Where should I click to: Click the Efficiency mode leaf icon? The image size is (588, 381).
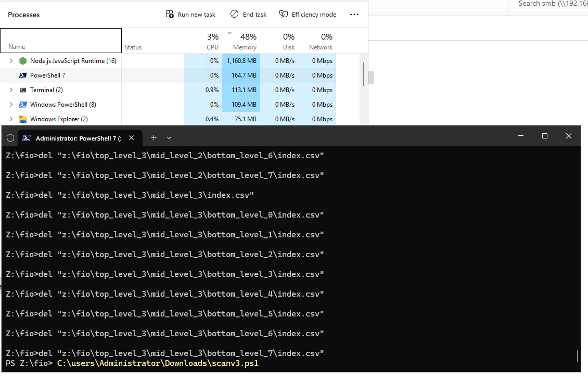tap(284, 14)
